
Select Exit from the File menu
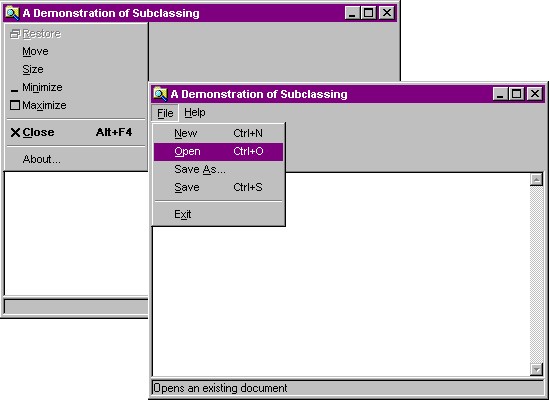click(x=218, y=214)
